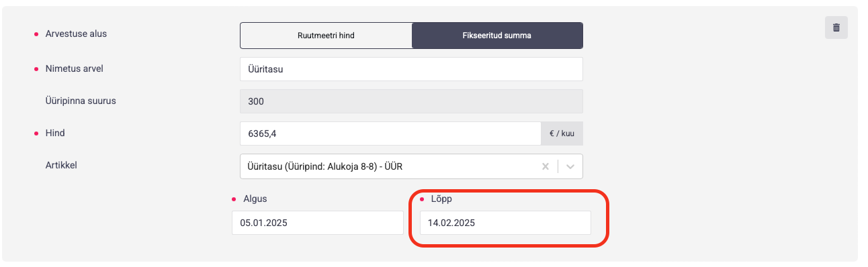
Task: Edit the Hind value 6365,4
Action: [x=390, y=133]
